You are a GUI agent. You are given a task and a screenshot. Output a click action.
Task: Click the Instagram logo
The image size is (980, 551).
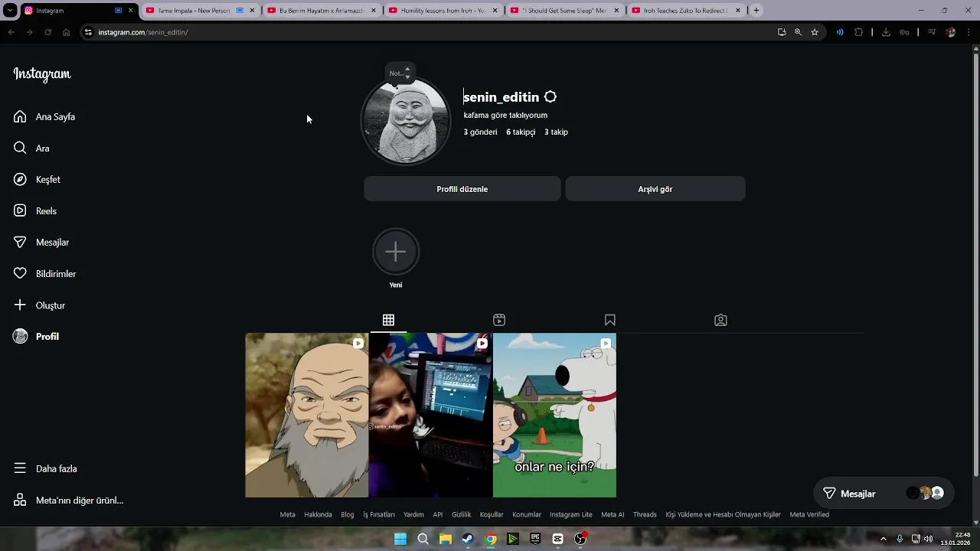tap(42, 74)
